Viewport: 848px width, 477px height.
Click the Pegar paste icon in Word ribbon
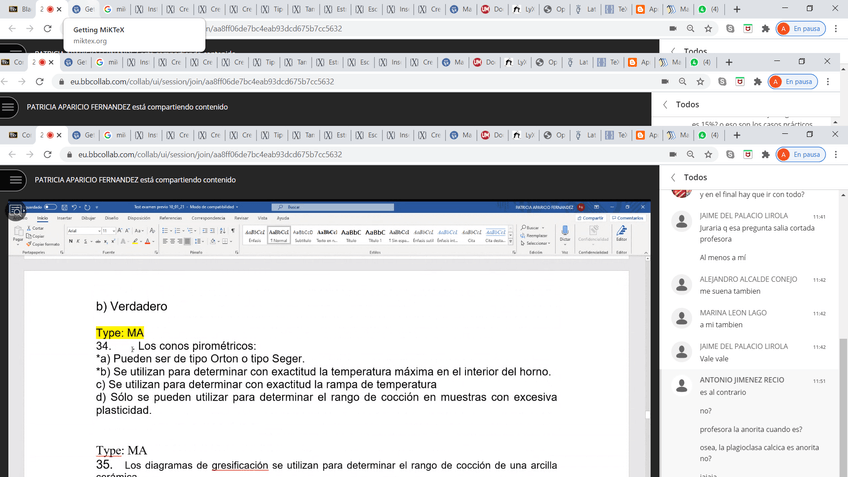(x=17, y=236)
